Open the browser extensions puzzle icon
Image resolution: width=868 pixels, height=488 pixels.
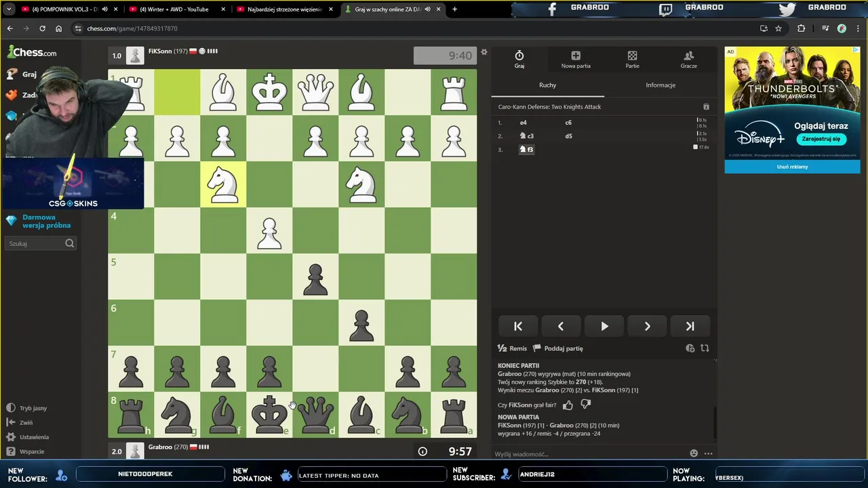[802, 28]
